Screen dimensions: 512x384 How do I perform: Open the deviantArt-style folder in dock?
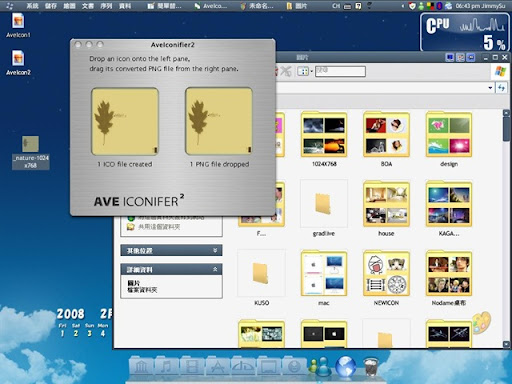coord(243,367)
